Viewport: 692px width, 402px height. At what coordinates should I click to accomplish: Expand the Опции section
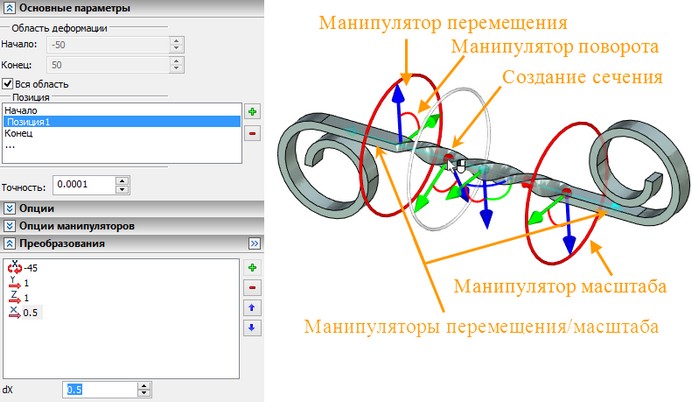[9, 208]
